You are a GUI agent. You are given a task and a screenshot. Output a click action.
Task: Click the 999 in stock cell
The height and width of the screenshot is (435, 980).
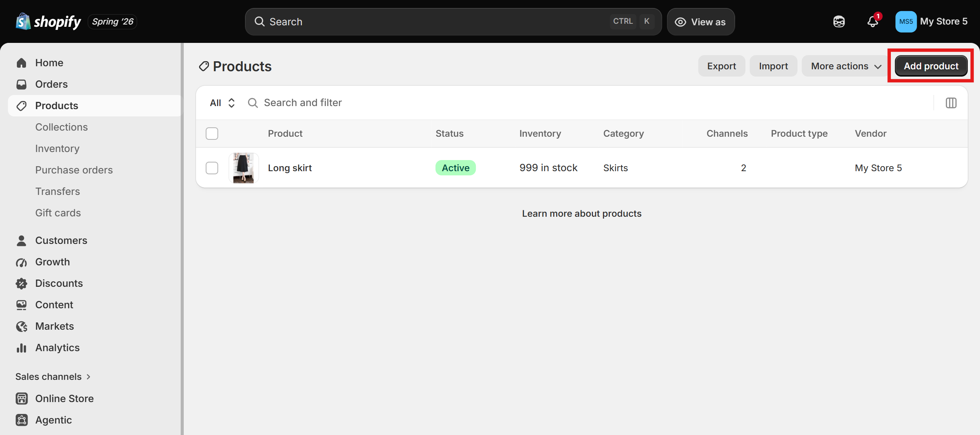[548, 168]
